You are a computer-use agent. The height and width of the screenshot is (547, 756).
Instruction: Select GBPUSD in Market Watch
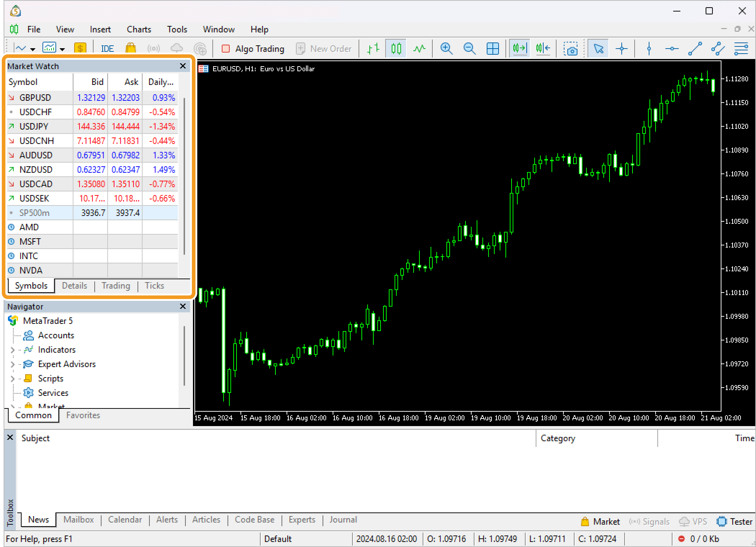click(x=35, y=97)
